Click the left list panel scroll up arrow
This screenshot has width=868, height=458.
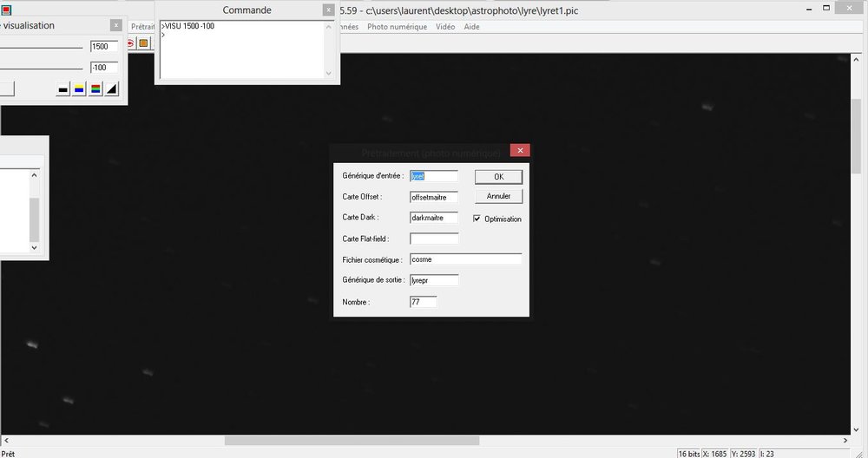tap(35, 175)
